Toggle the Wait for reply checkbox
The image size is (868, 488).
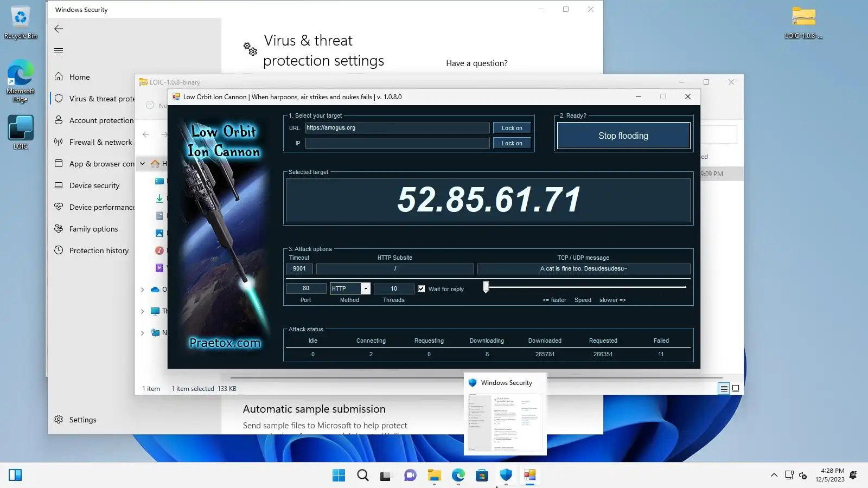[422, 289]
